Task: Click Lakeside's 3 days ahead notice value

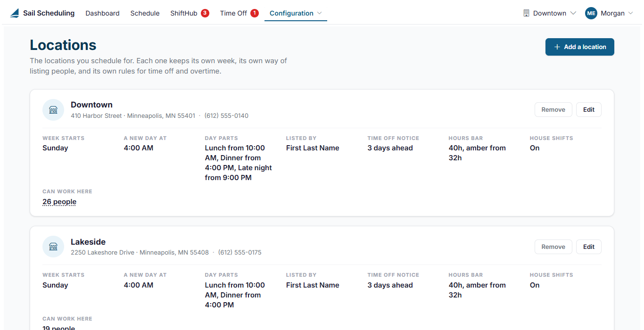Action: click(390, 285)
